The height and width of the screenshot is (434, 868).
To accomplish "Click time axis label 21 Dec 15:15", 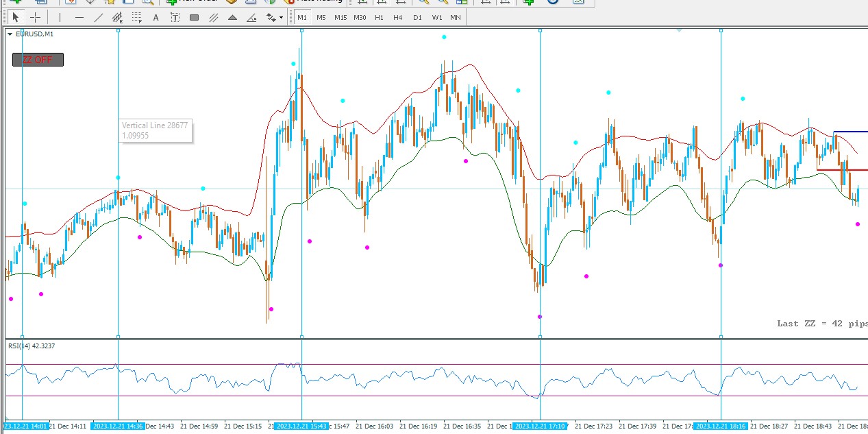I will 243,426.
